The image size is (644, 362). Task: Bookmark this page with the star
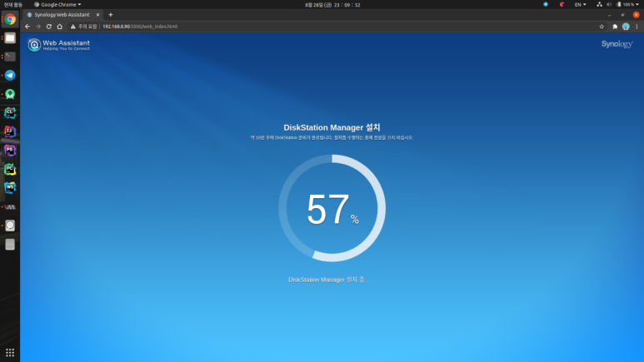point(602,27)
